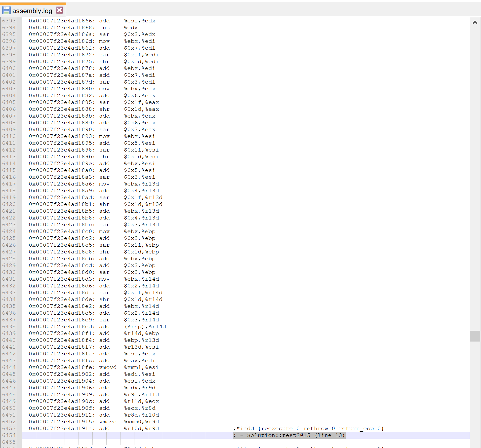481x448 pixels.
Task: Click operand '$0x1d,%ebp' on line 6427
Action: click(141, 252)
